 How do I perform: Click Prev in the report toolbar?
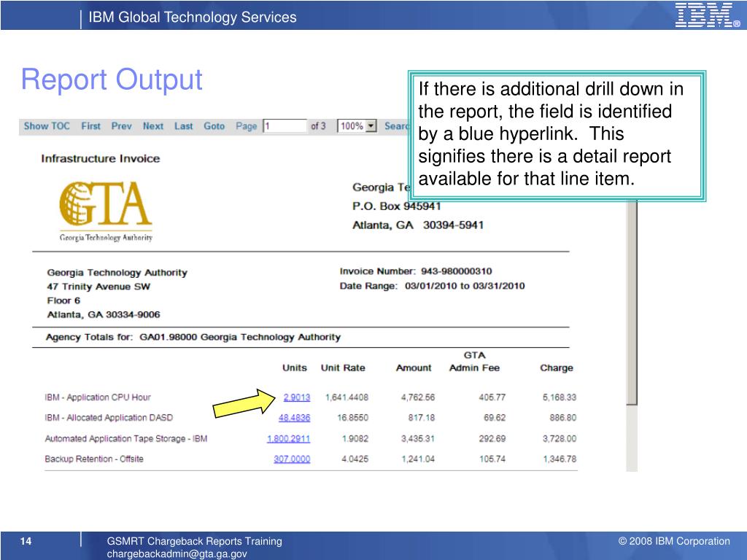pos(122,126)
